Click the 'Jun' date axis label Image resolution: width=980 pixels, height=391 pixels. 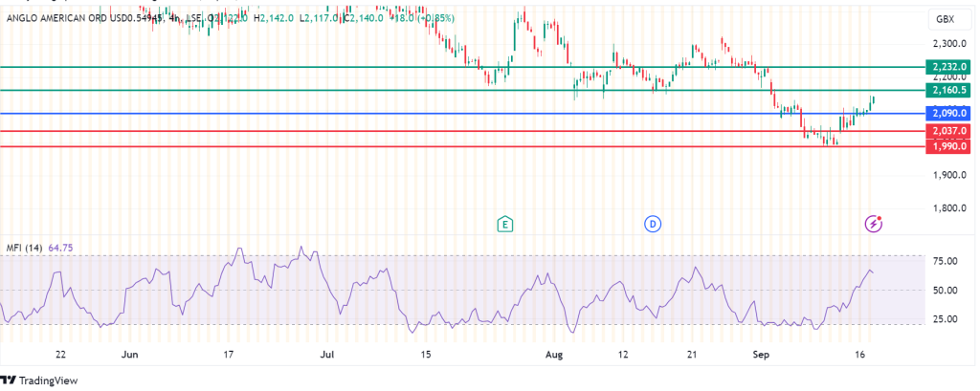coord(129,355)
